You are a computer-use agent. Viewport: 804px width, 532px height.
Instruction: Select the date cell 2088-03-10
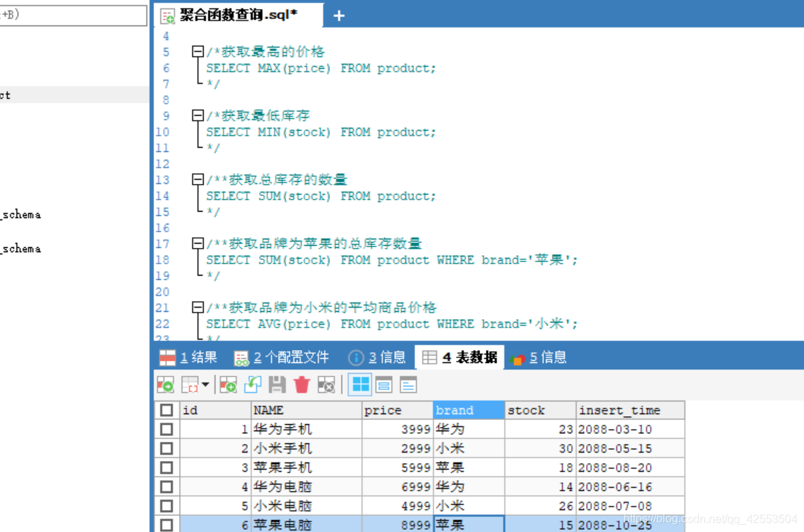630,429
